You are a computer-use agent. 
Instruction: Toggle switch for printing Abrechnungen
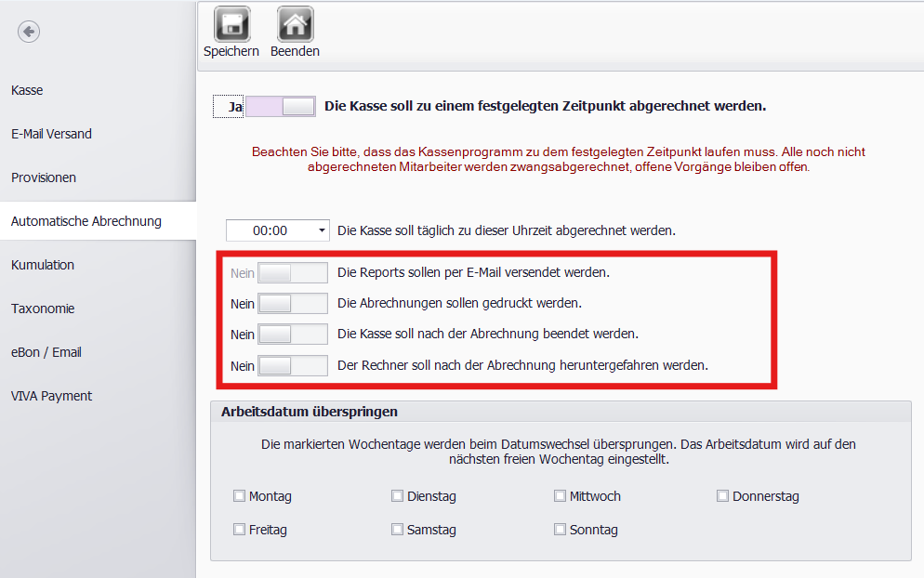[x=292, y=304]
